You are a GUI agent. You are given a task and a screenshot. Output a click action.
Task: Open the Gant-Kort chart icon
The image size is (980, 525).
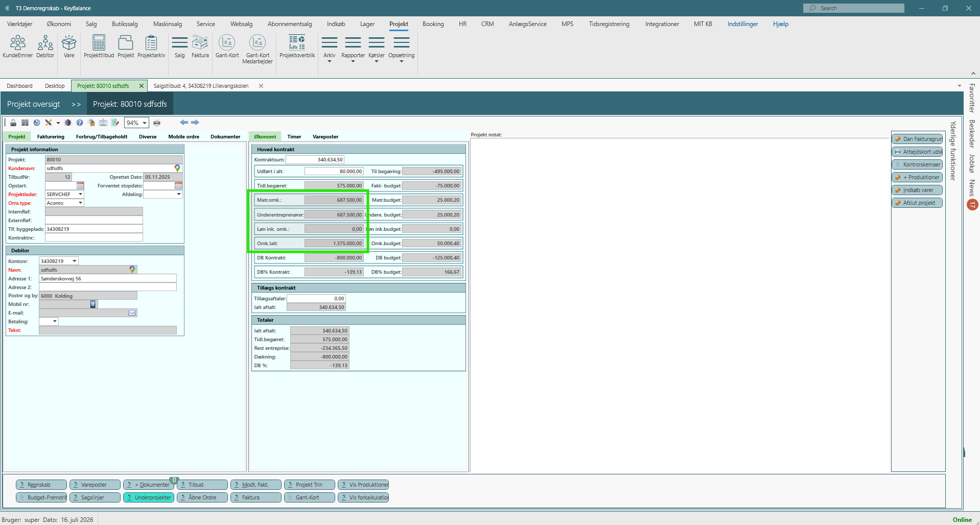click(227, 46)
